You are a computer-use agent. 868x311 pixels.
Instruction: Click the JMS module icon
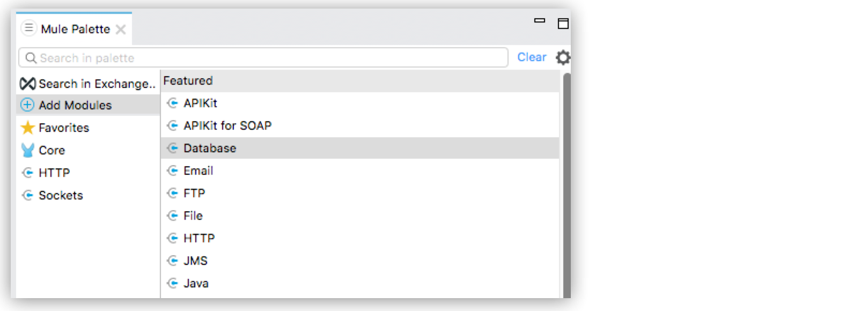[174, 261]
